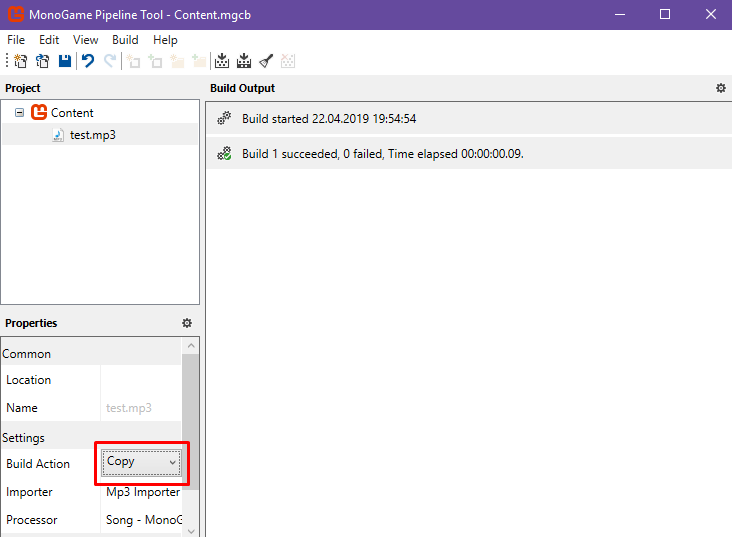Click the Rebuild toolbar icon
Image resolution: width=732 pixels, height=537 pixels.
244,61
